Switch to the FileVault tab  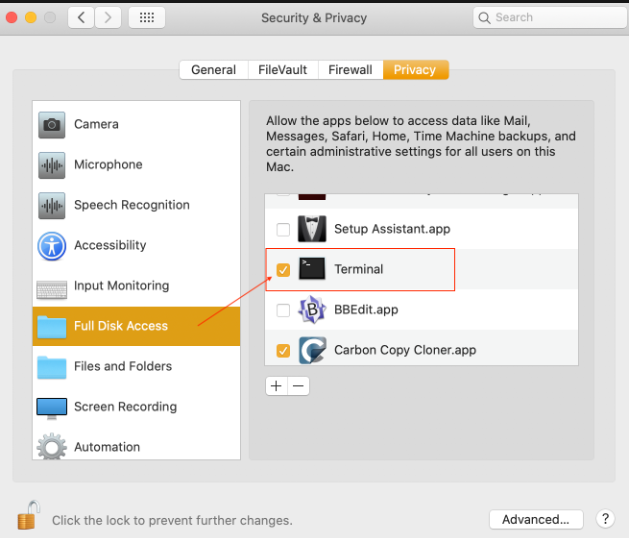(283, 70)
